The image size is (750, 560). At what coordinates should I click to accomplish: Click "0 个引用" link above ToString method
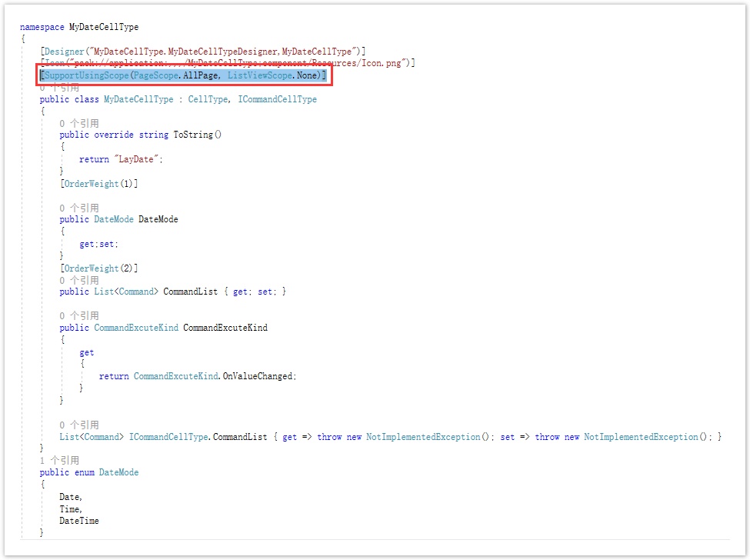(79, 123)
